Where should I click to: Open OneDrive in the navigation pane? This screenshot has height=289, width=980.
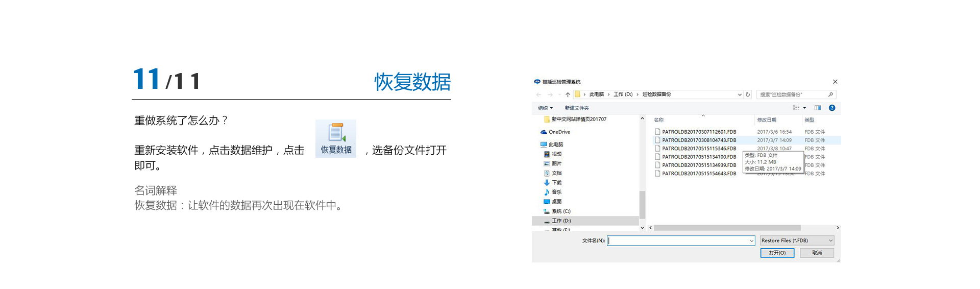tap(559, 132)
